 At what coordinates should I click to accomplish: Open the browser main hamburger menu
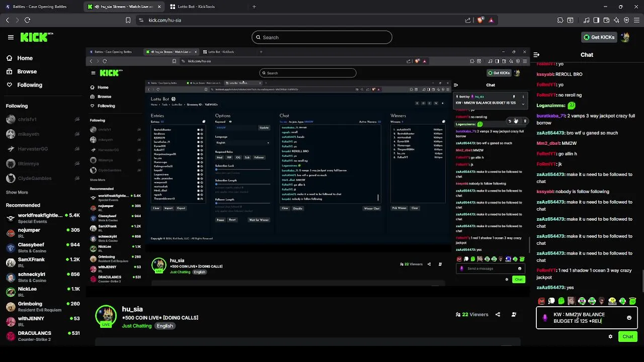tap(636, 20)
